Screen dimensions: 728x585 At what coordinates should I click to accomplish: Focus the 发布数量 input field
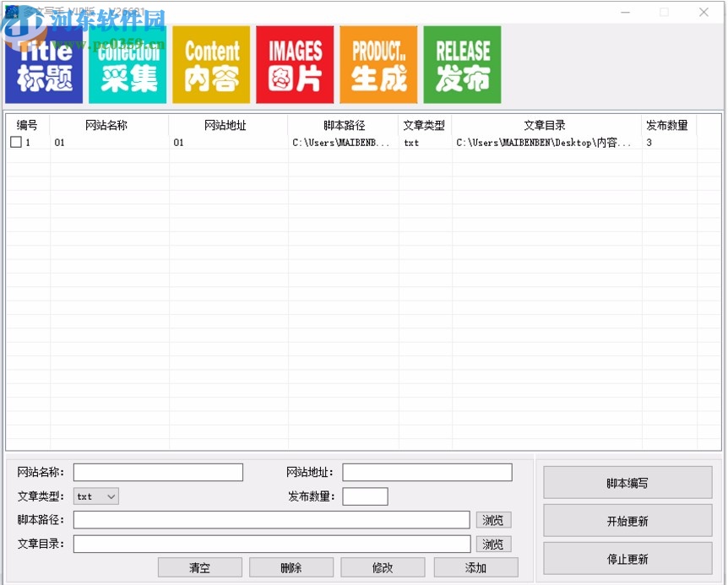point(365,496)
